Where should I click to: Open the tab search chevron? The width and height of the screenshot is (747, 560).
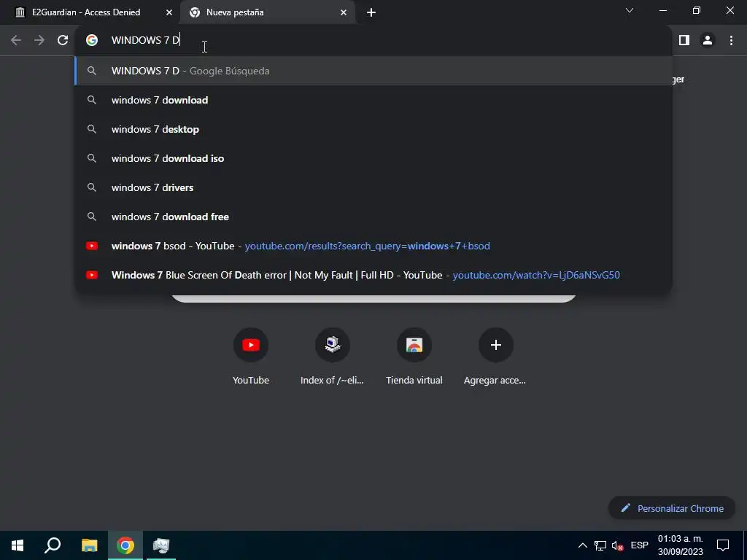pyautogui.click(x=630, y=10)
